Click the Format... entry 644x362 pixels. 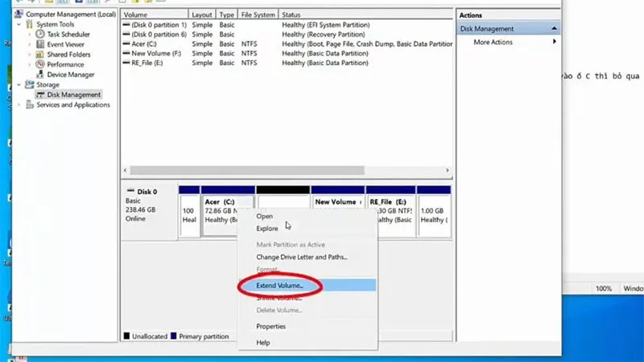coord(268,269)
